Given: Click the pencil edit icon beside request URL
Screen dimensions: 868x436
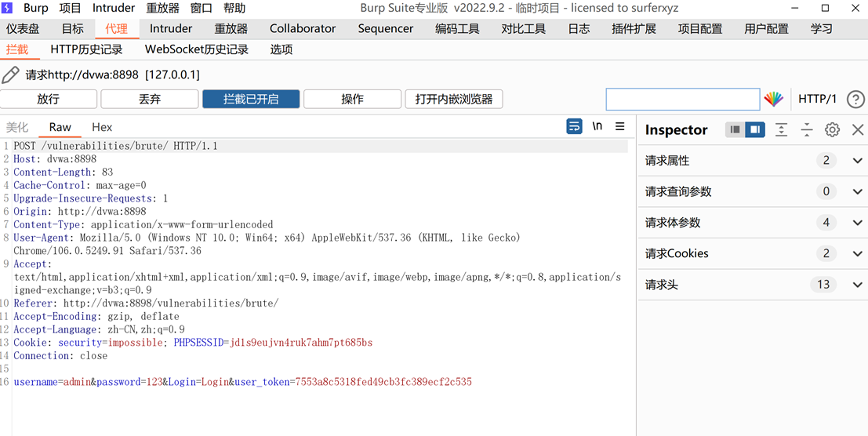Looking at the screenshot, I should pos(10,74).
